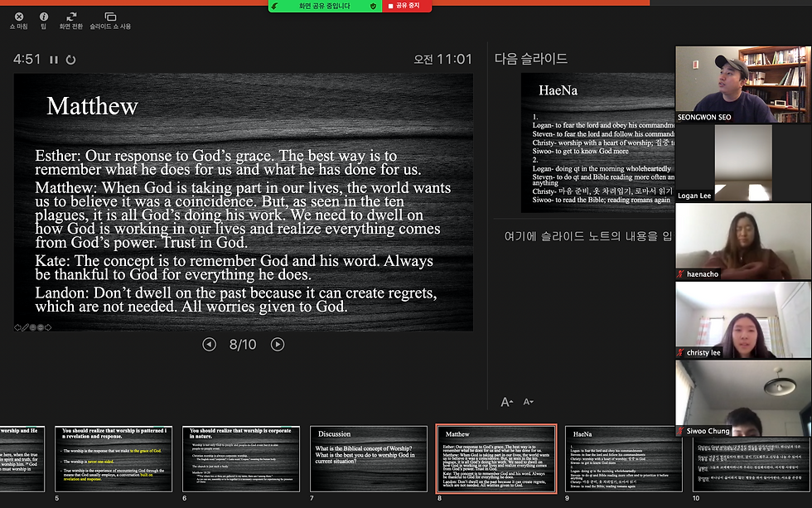Click Use Slide Show (슬라이드 쇼 사용) icon

click(110, 17)
